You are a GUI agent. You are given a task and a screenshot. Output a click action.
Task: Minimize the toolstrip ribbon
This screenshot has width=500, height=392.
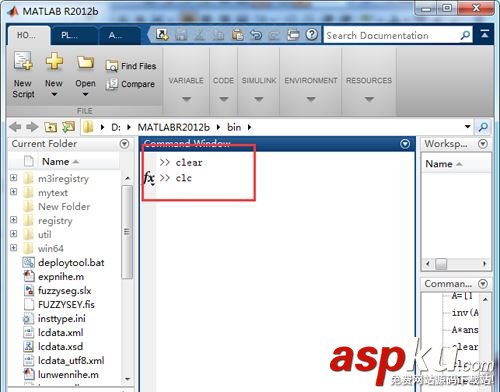pos(485,34)
